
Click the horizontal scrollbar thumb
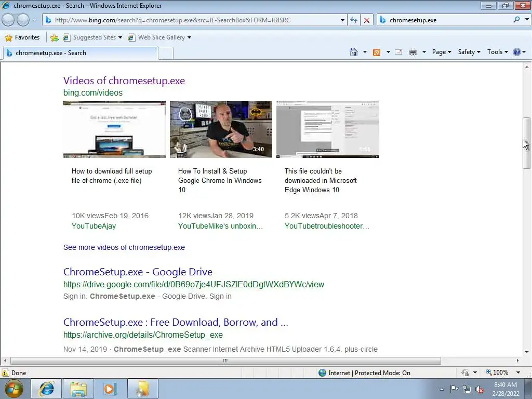[225, 361]
